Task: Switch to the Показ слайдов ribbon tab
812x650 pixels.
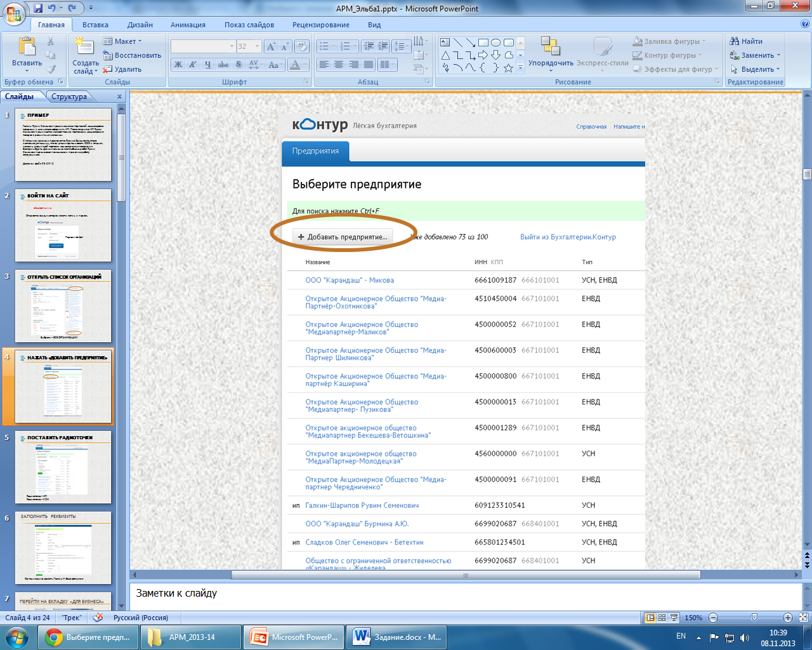Action: [249, 25]
